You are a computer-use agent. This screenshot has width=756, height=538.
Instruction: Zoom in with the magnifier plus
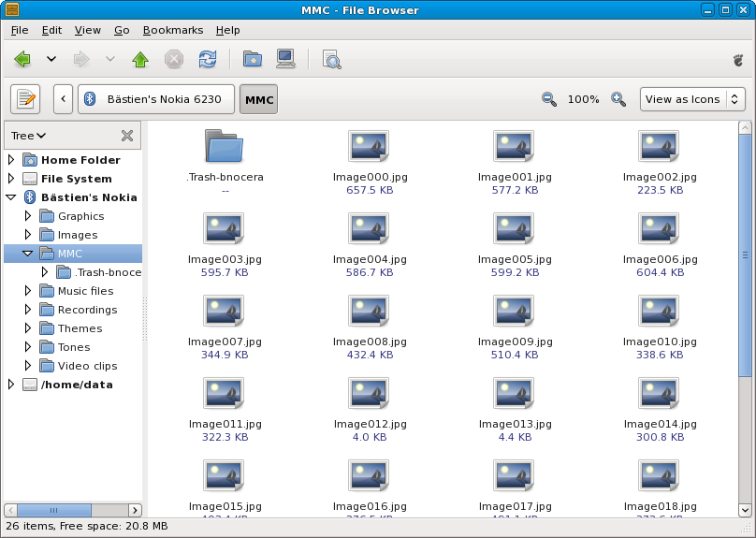[x=618, y=99]
